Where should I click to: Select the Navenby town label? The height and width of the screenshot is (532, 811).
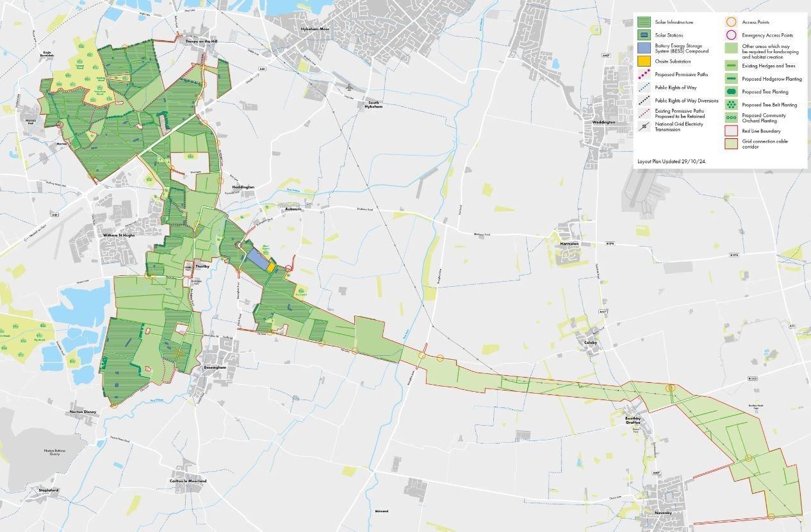665,514
